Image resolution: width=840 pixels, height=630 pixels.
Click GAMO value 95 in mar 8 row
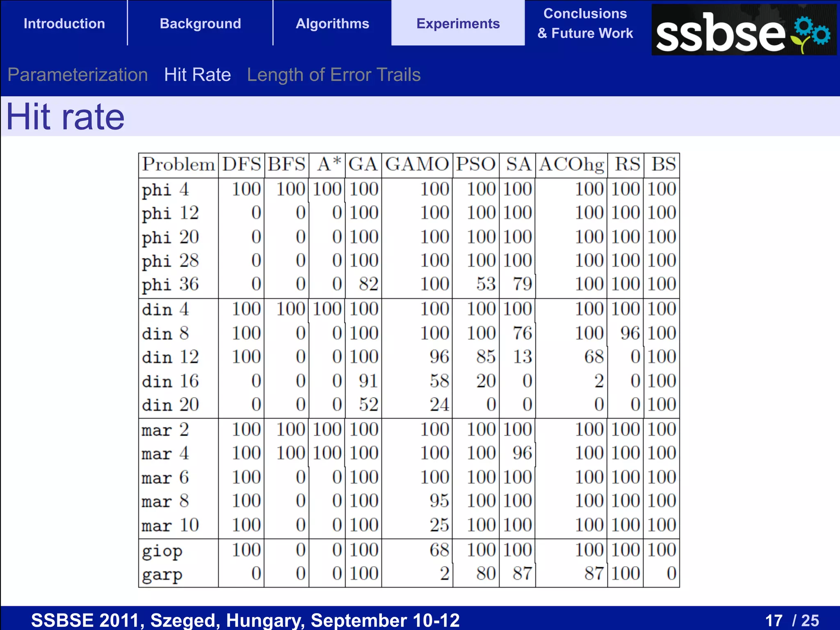pyautogui.click(x=440, y=501)
